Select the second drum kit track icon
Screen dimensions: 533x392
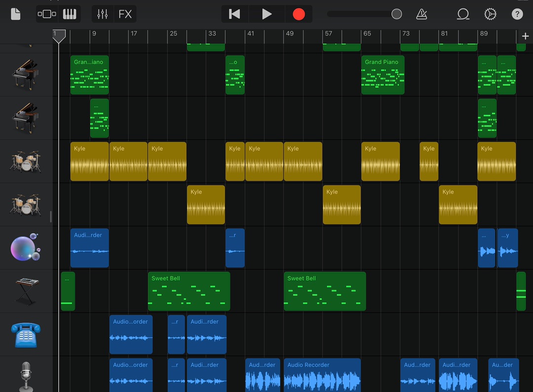pyautogui.click(x=25, y=205)
